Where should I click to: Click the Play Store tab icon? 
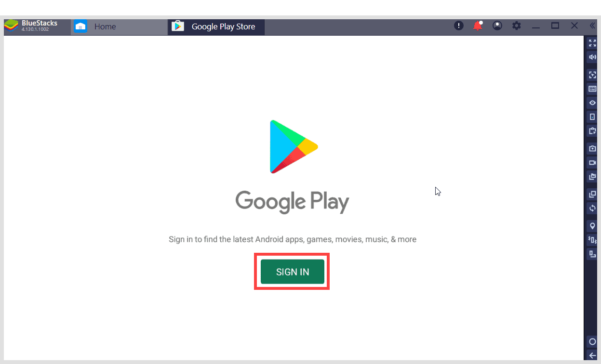[178, 26]
